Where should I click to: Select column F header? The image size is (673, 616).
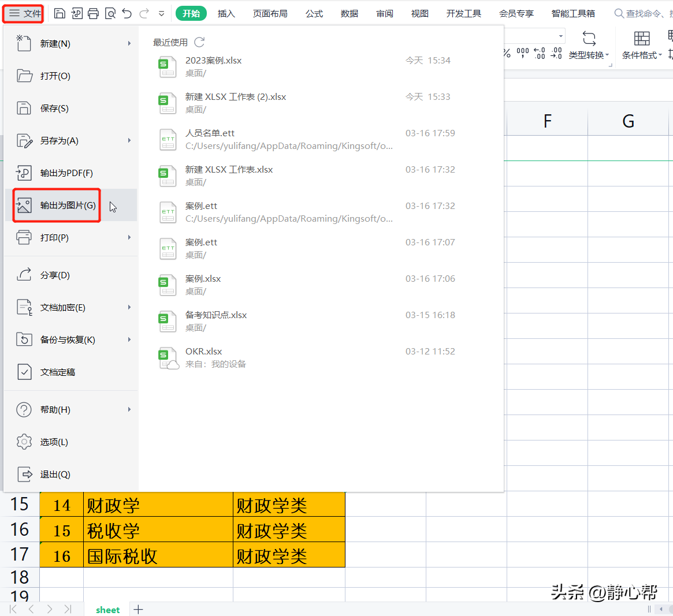click(x=547, y=121)
